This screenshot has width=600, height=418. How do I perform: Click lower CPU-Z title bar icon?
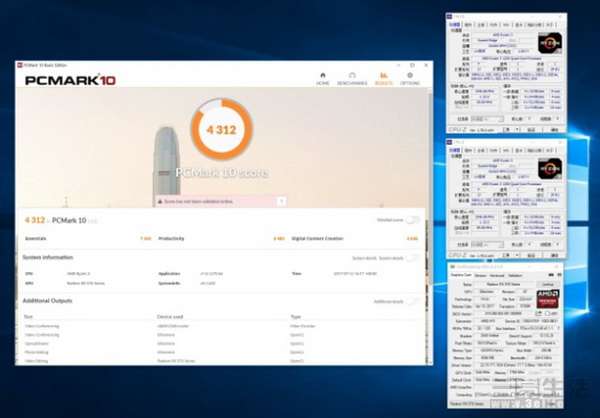click(450, 142)
